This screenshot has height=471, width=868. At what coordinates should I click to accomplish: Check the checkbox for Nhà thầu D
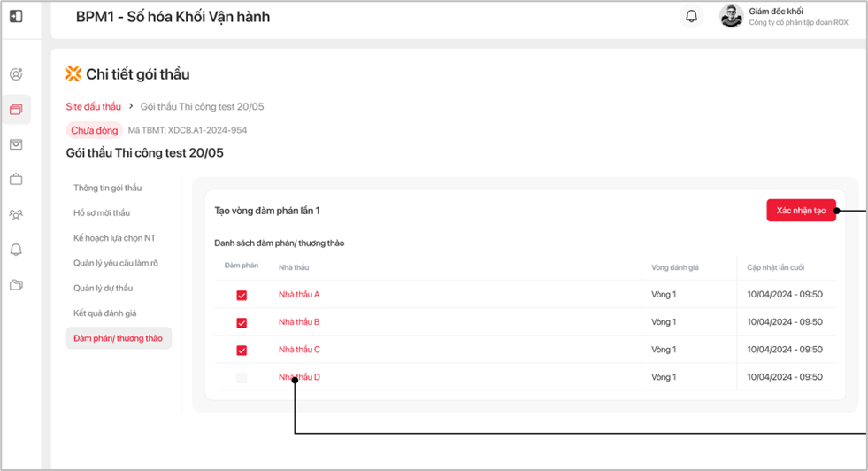coord(242,378)
